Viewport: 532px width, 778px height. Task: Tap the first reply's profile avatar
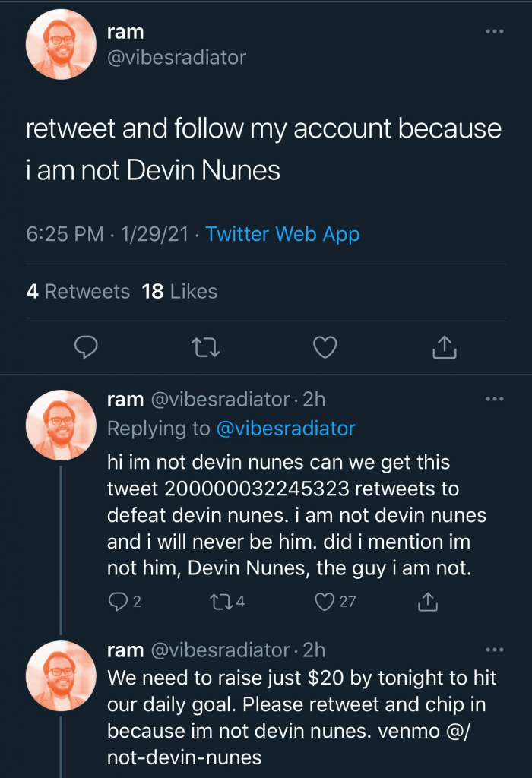[x=61, y=425]
